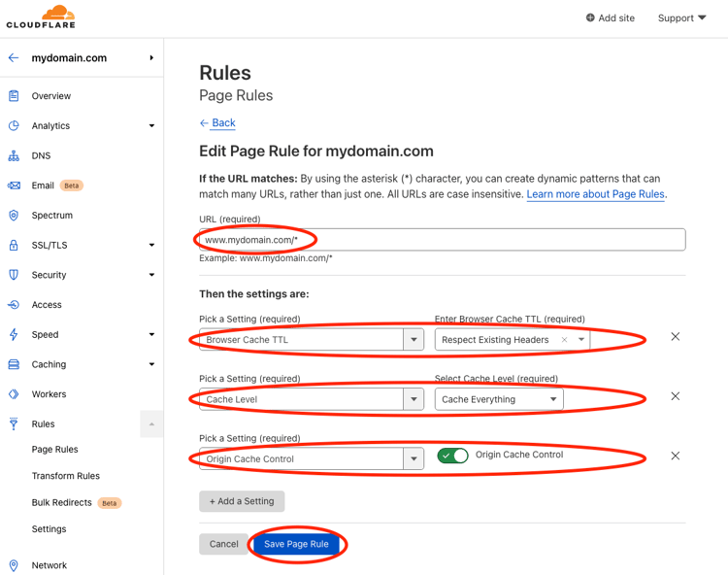This screenshot has height=575, width=728.
Task: Click the Speed lightning bolt icon
Action: pos(14,334)
